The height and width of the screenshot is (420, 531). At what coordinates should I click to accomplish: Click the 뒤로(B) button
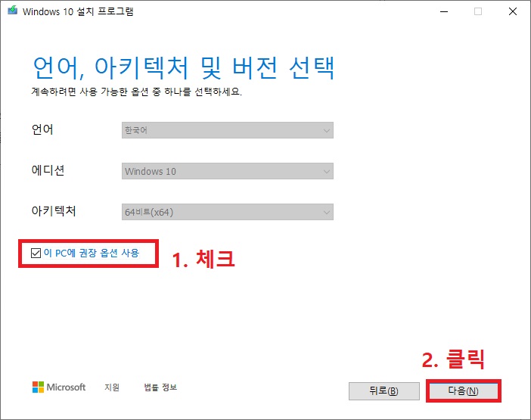pos(384,391)
